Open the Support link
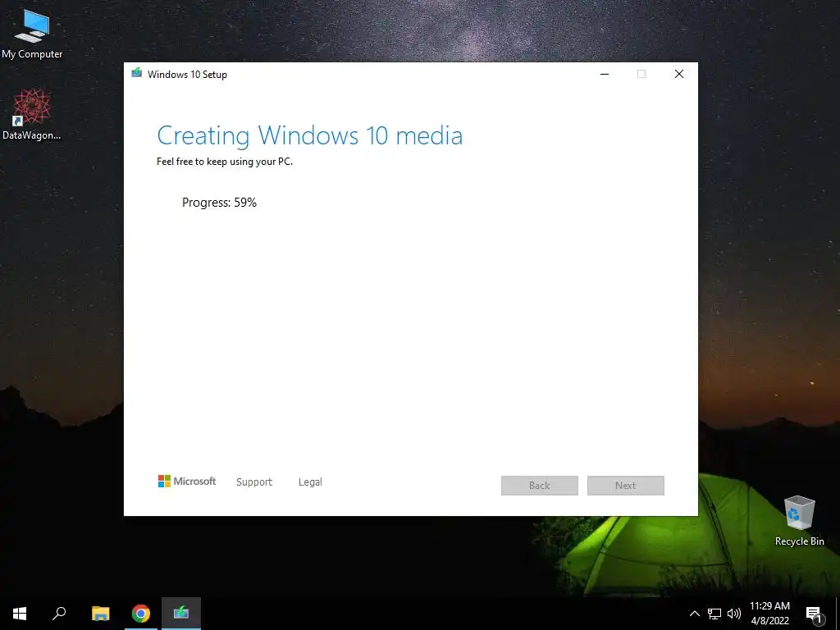This screenshot has width=840, height=630. [x=254, y=482]
